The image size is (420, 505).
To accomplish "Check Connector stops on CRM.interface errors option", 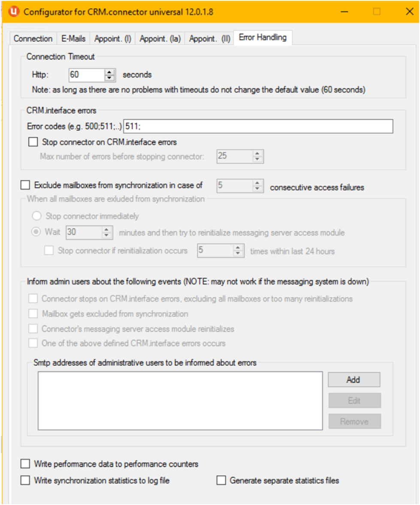I will (x=33, y=299).
